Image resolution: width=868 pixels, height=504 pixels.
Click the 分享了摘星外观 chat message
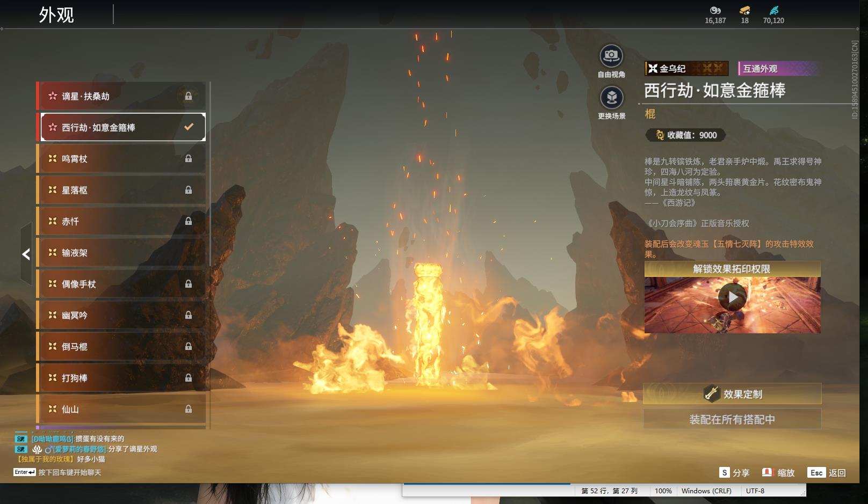133,449
